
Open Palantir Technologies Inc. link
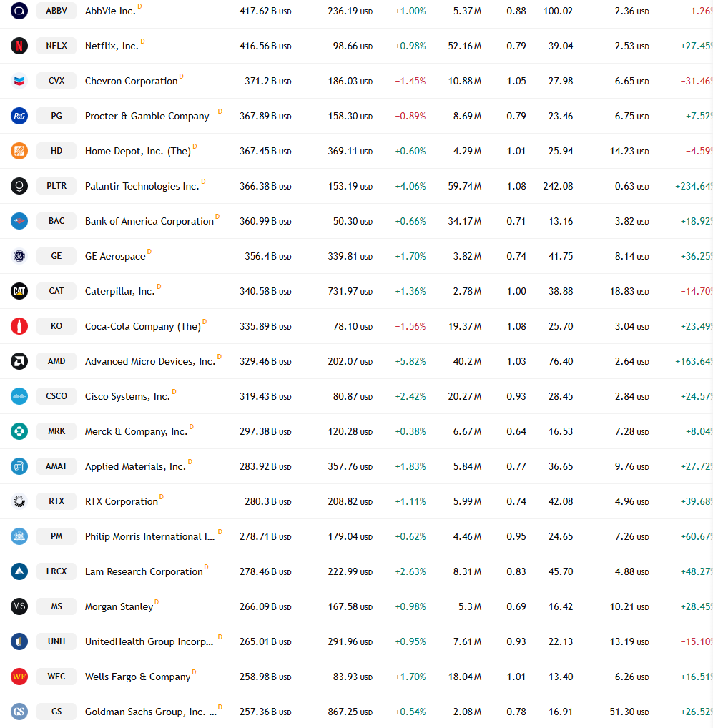(x=142, y=186)
